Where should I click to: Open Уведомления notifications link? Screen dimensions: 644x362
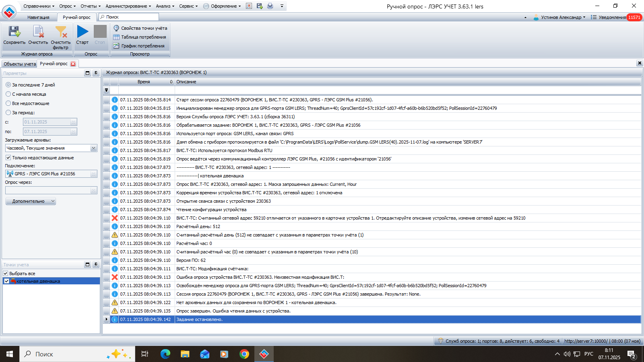point(612,17)
